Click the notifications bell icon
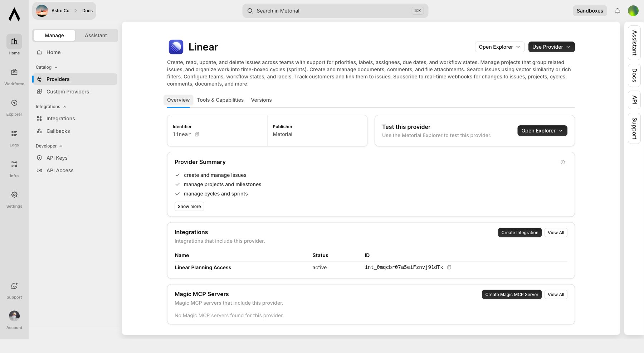 [x=618, y=11]
